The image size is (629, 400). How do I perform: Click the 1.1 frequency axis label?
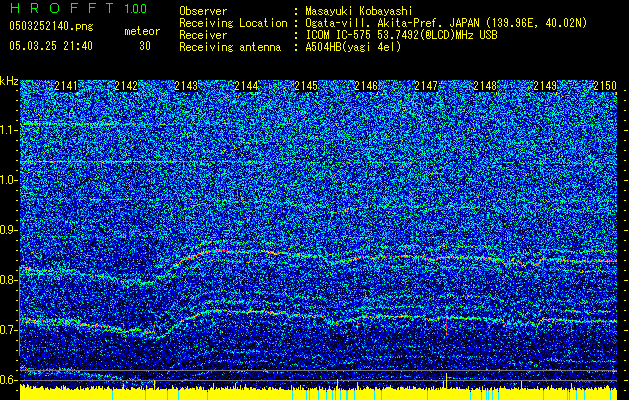pos(9,130)
